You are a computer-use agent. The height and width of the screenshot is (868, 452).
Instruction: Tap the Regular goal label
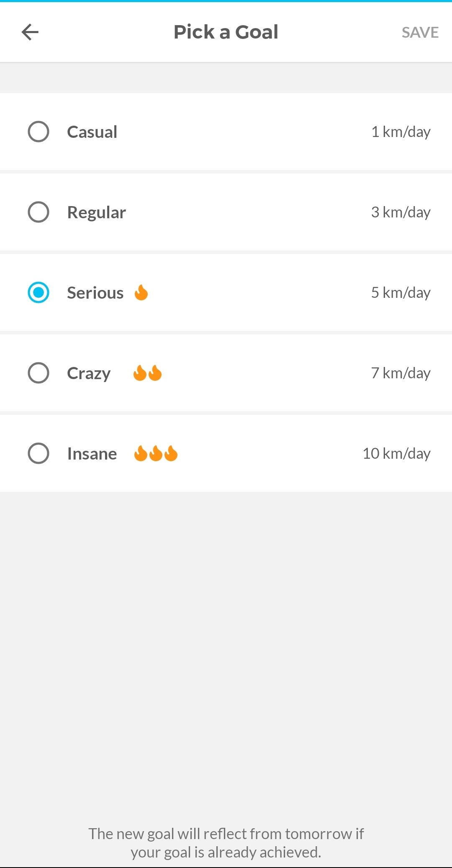pos(96,212)
